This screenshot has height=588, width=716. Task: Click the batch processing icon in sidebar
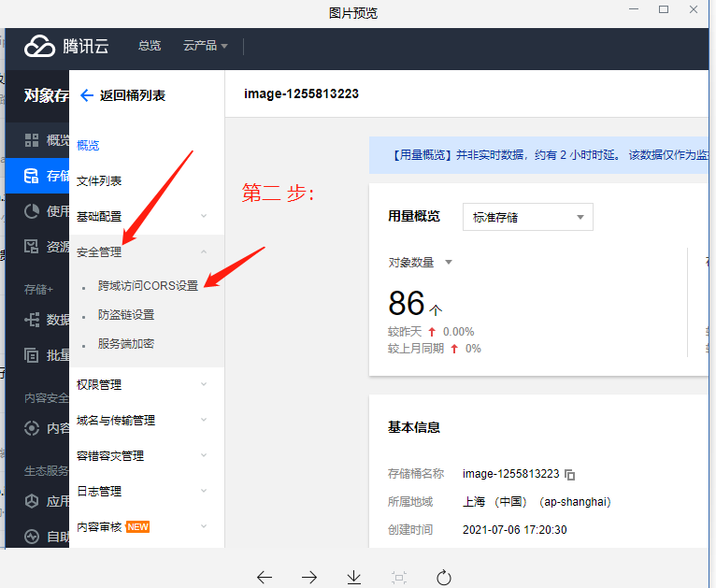pyautogui.click(x=32, y=354)
